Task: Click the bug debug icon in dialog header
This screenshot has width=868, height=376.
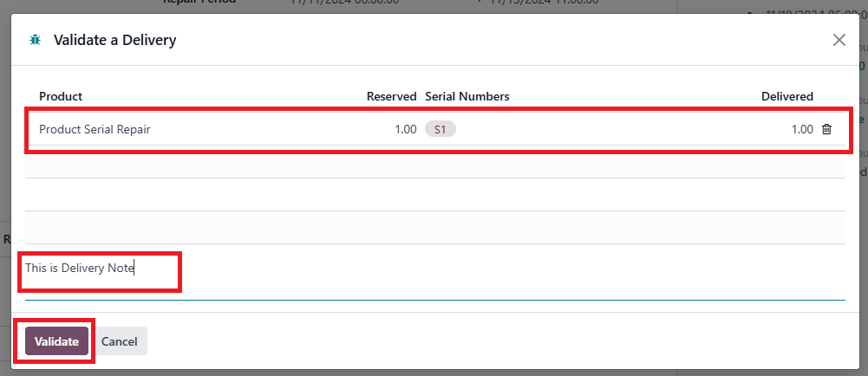Action: (35, 40)
